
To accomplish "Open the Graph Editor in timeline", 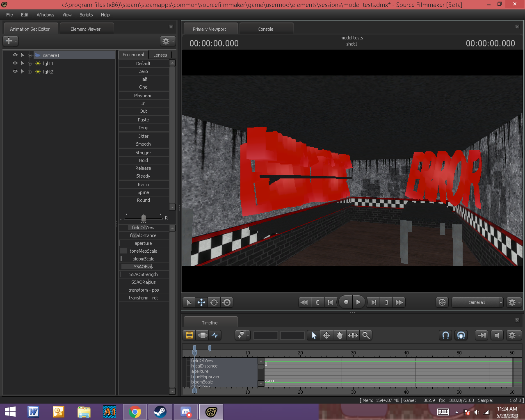I will click(215, 335).
